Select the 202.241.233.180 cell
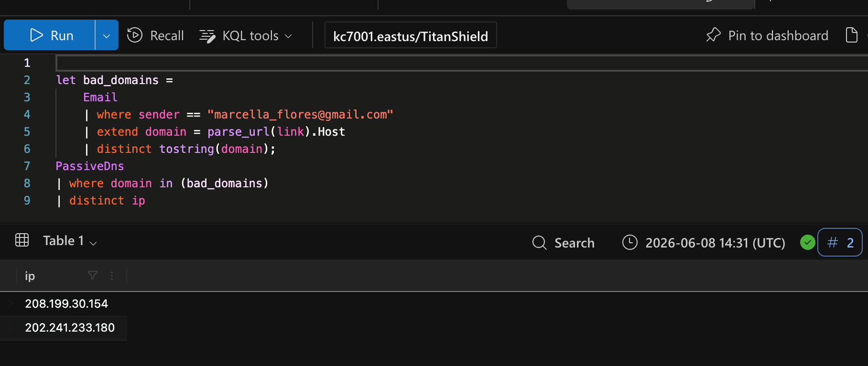 tap(70, 328)
